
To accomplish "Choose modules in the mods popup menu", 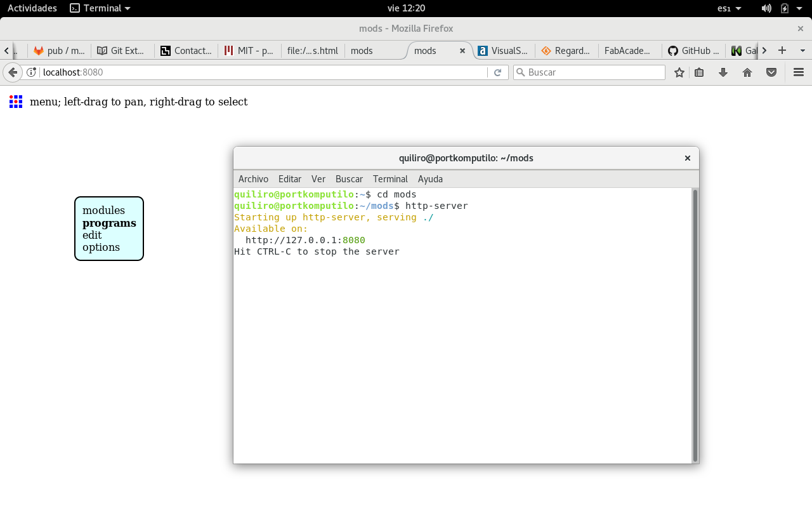I will [104, 211].
